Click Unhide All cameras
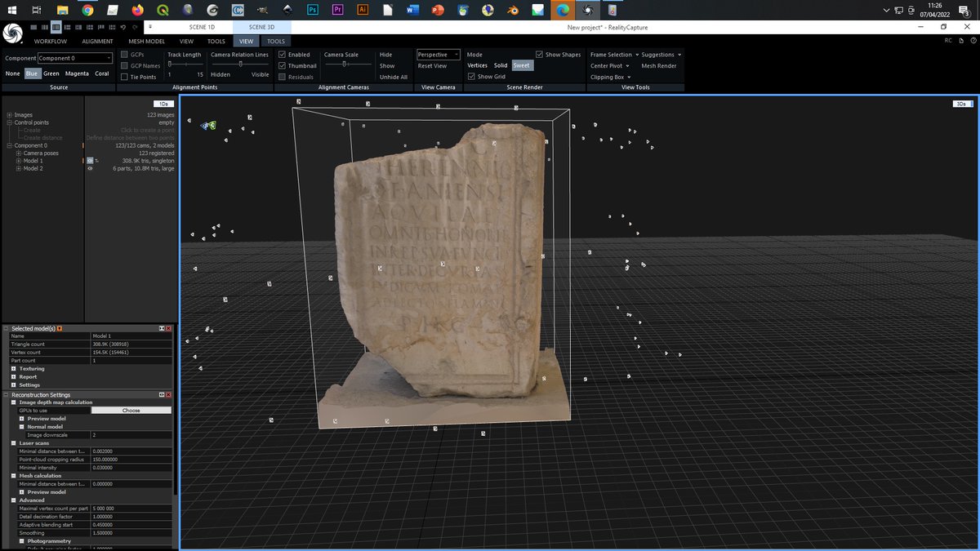 tap(394, 77)
